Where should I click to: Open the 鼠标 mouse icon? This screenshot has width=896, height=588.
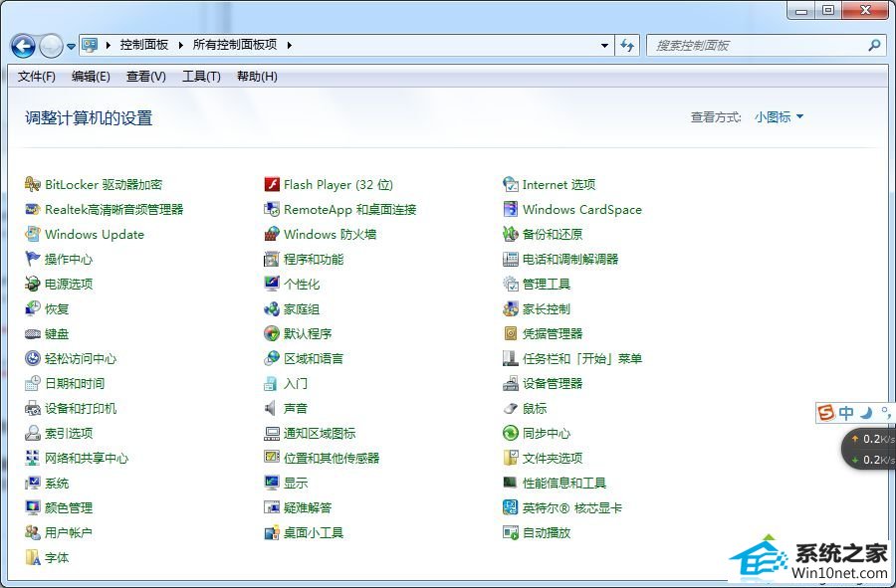(x=511, y=408)
